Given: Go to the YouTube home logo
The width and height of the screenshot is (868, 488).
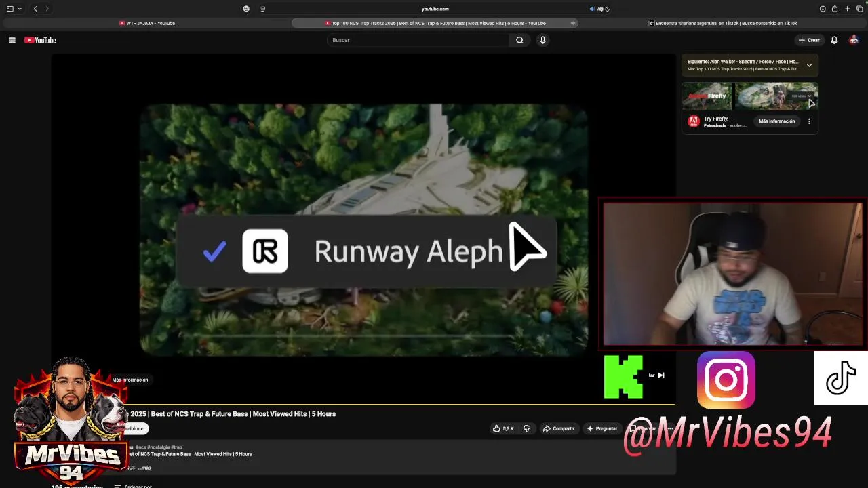Looking at the screenshot, I should click(x=40, y=40).
